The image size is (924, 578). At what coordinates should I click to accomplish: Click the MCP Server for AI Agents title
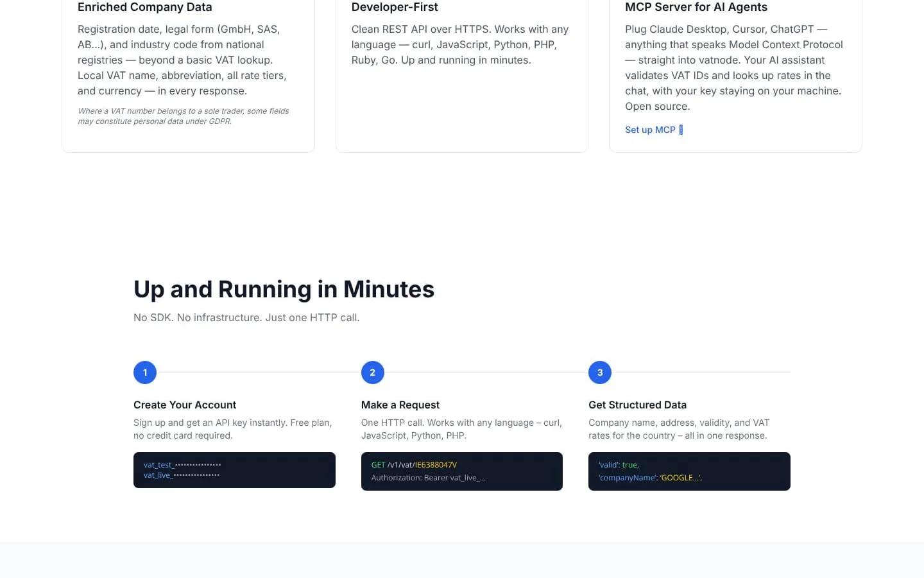pos(696,7)
